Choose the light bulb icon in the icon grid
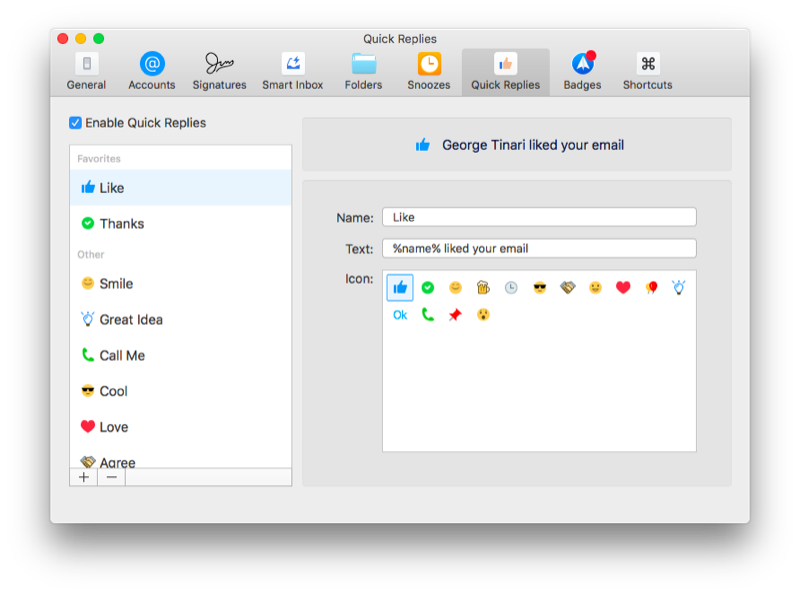800x595 pixels. click(679, 288)
